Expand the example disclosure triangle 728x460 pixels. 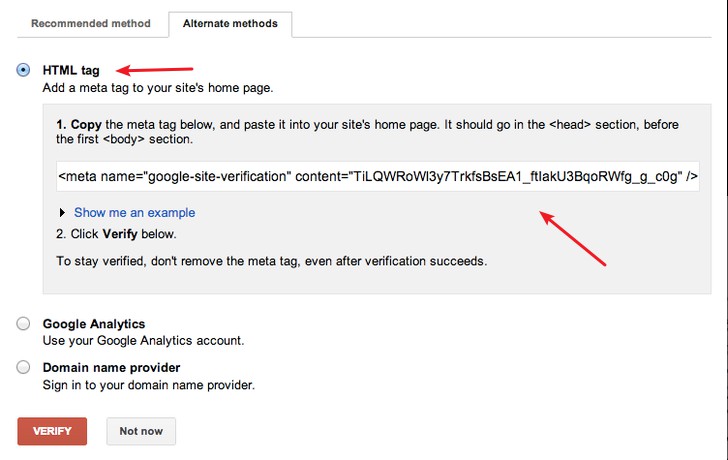pos(62,213)
